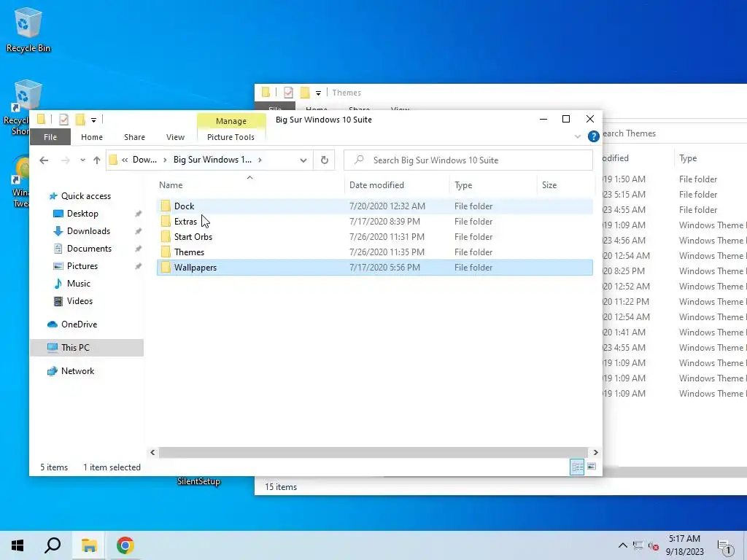Screen dimensions: 747x560
Task: Click New folder icon in quick access toolbar
Action: 80,119
